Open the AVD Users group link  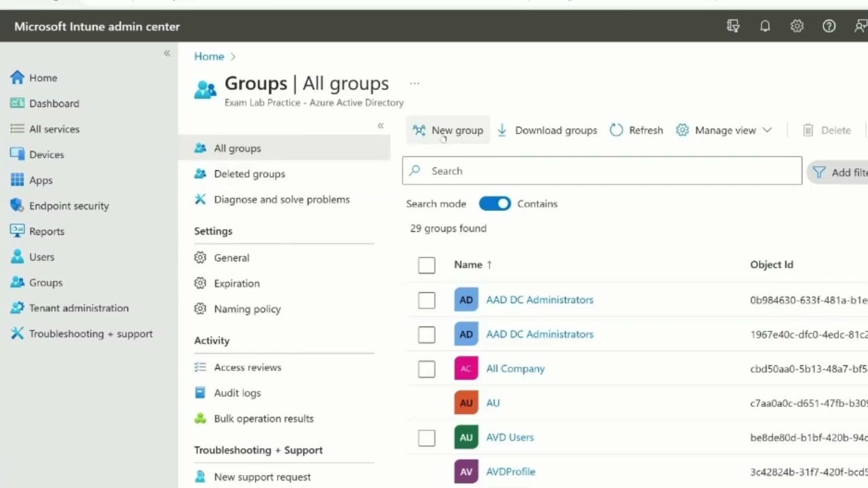pos(510,437)
